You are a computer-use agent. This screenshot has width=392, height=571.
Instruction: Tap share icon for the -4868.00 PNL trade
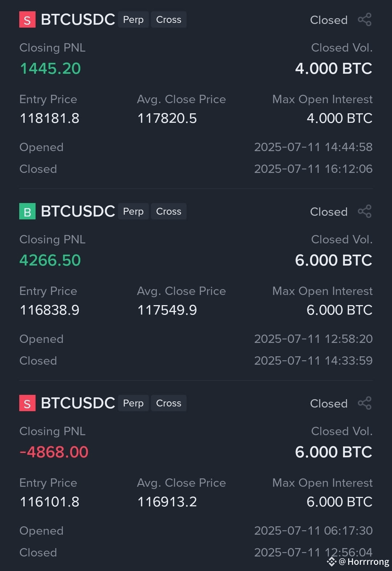[x=365, y=403]
